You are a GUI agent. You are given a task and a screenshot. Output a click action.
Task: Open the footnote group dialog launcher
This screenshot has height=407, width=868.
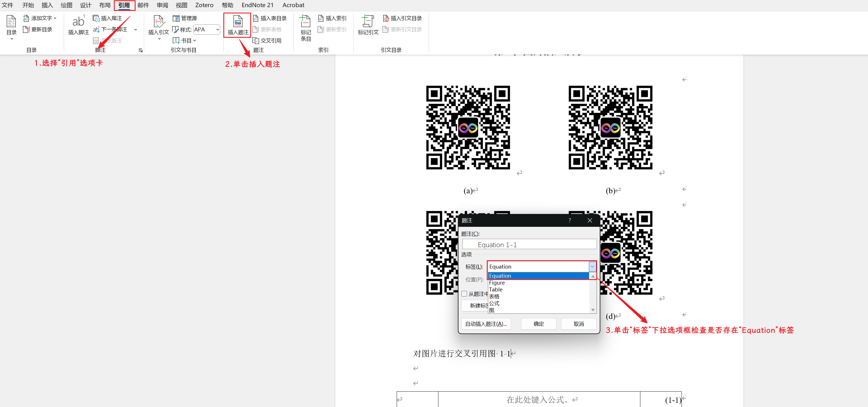point(140,51)
